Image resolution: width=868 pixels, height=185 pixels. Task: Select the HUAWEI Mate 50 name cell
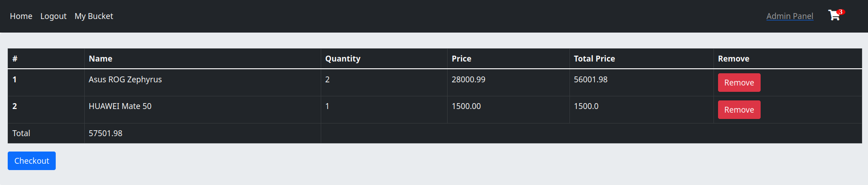(x=203, y=110)
